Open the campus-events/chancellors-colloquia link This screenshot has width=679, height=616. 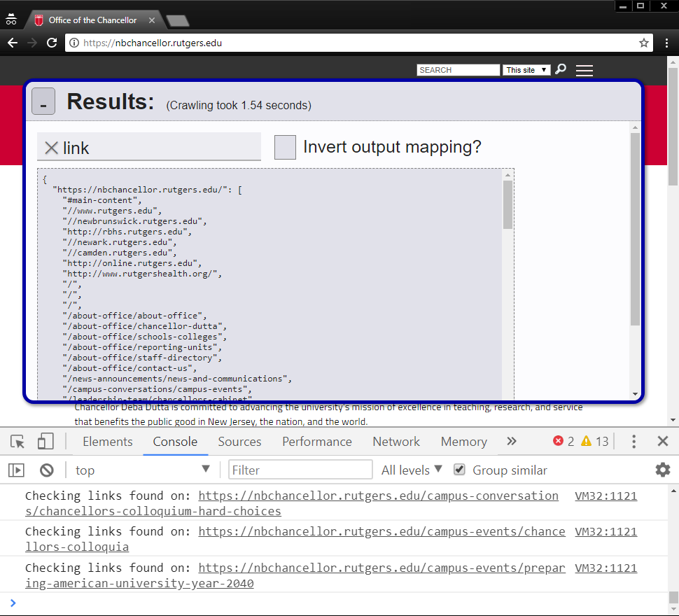(x=295, y=540)
